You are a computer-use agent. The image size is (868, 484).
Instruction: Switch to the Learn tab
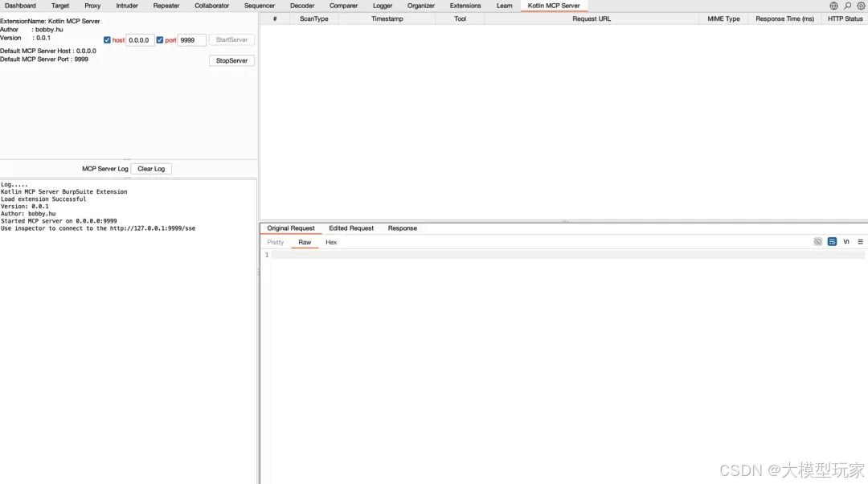[504, 6]
